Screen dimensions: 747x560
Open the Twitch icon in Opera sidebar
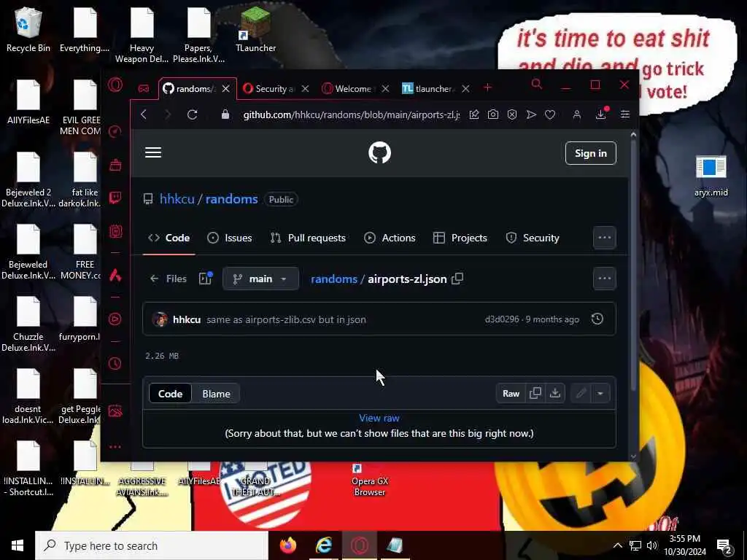point(115,198)
